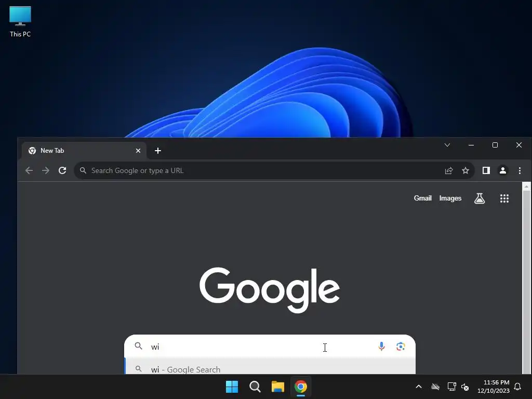Start voice search with microphone icon
Viewport: 532px width, 399px height.
[381, 347]
